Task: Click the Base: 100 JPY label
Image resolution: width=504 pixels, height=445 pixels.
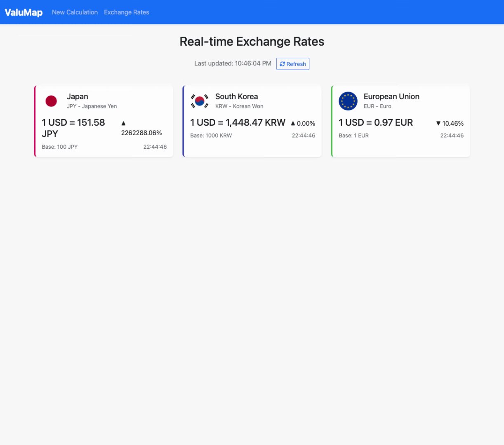Action: pos(60,147)
